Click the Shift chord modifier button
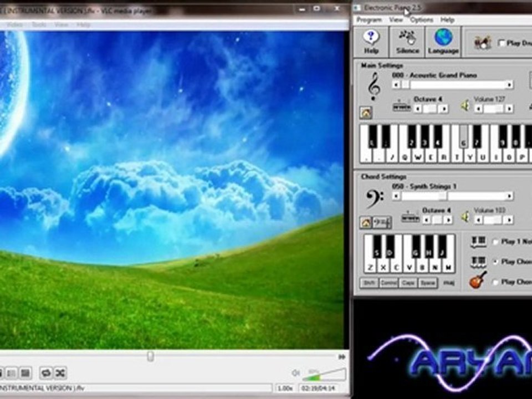Image resolution: width=532 pixels, height=399 pixels. tap(369, 283)
